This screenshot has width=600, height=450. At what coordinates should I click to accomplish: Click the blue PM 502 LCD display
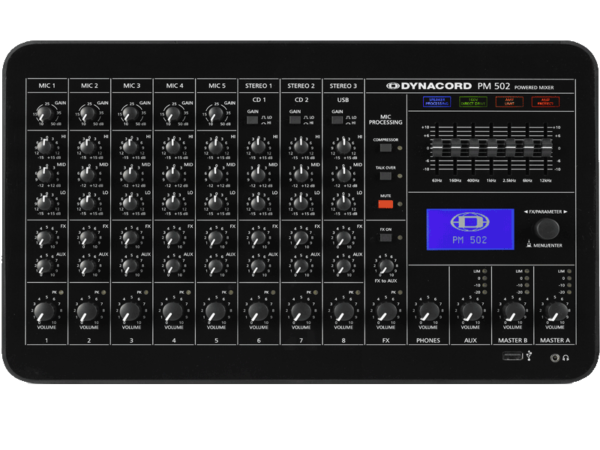[x=470, y=230]
